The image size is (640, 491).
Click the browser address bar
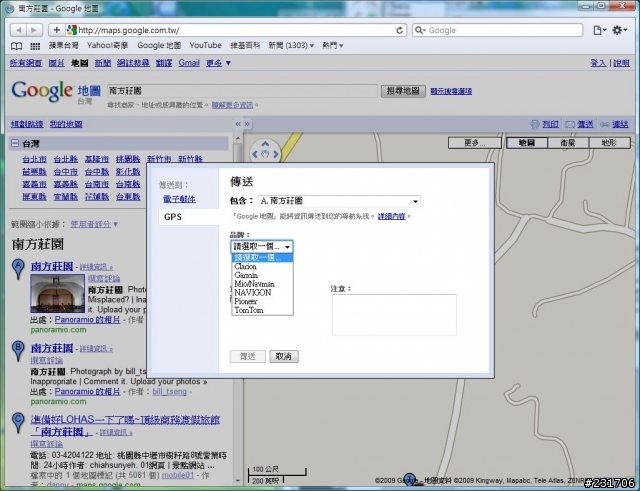[x=236, y=30]
